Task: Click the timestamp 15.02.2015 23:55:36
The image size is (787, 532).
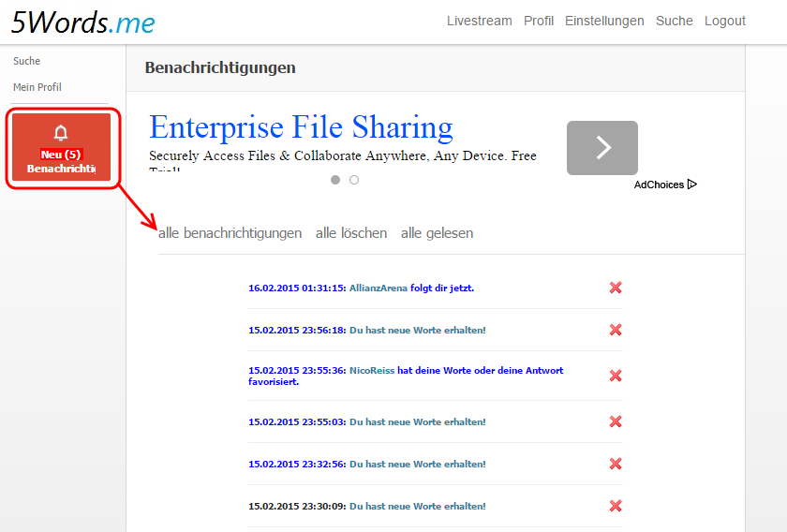Action: pos(297,370)
